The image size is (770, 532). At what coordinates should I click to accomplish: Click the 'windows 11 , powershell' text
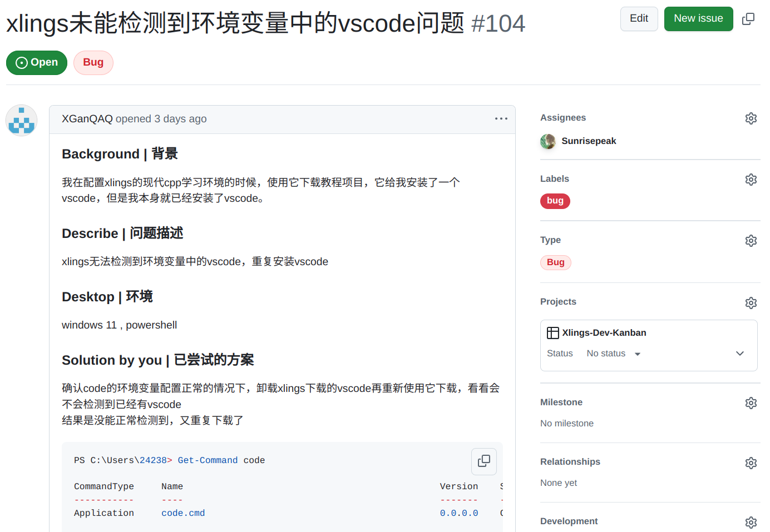[x=120, y=325]
